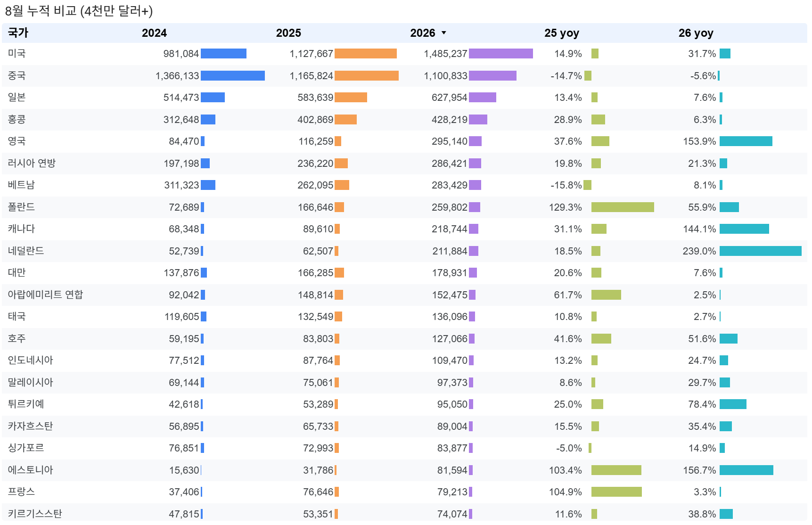Screen dimensions: 812x525
Task: Select the 태국 country cell
Action: point(17,317)
